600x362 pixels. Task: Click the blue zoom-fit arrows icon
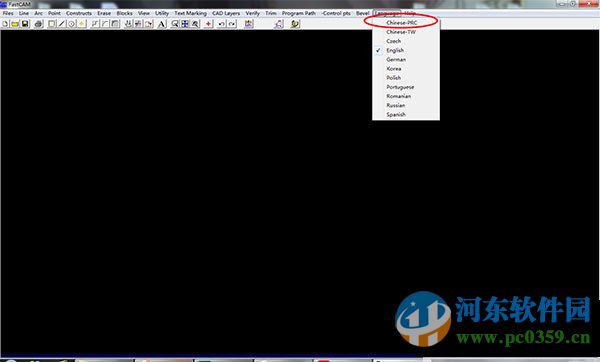click(185, 24)
